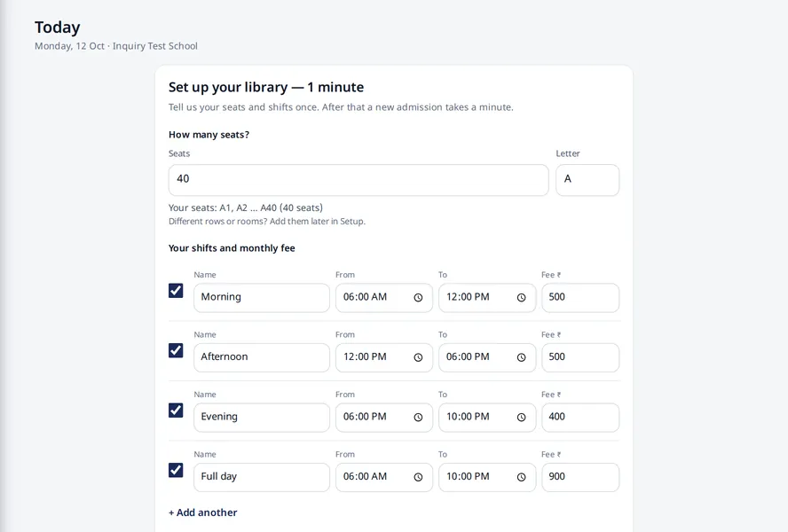
Task: Click the Afternoon From time 12:00 PM
Action: tap(365, 356)
